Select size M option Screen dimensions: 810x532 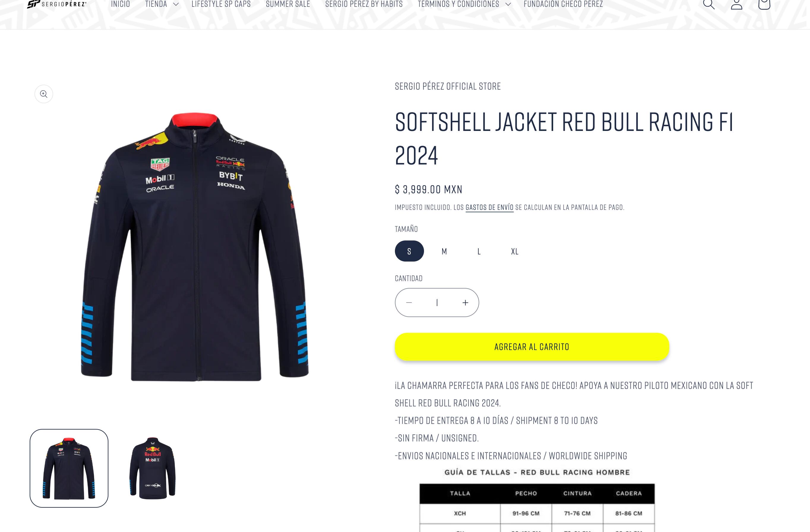444,251
